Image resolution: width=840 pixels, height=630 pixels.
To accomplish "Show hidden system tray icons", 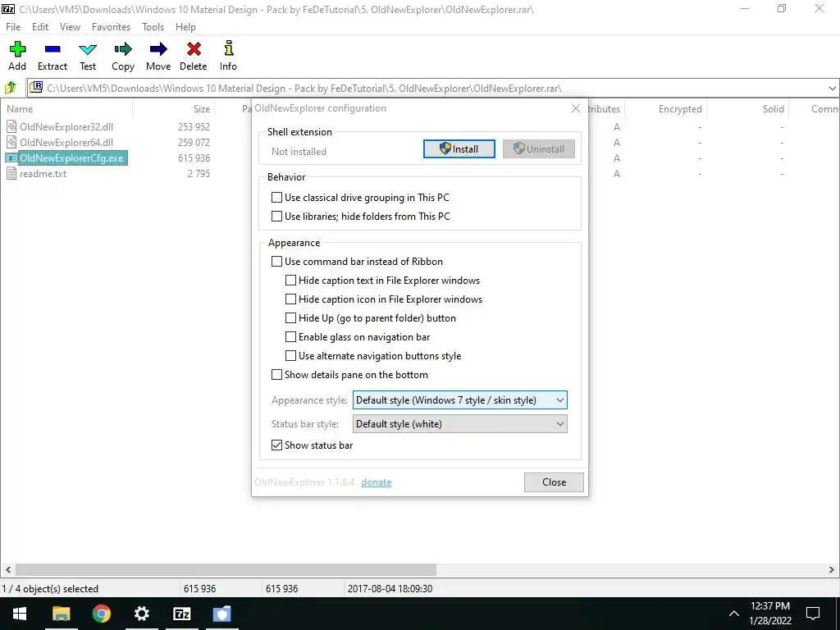I will (x=734, y=614).
